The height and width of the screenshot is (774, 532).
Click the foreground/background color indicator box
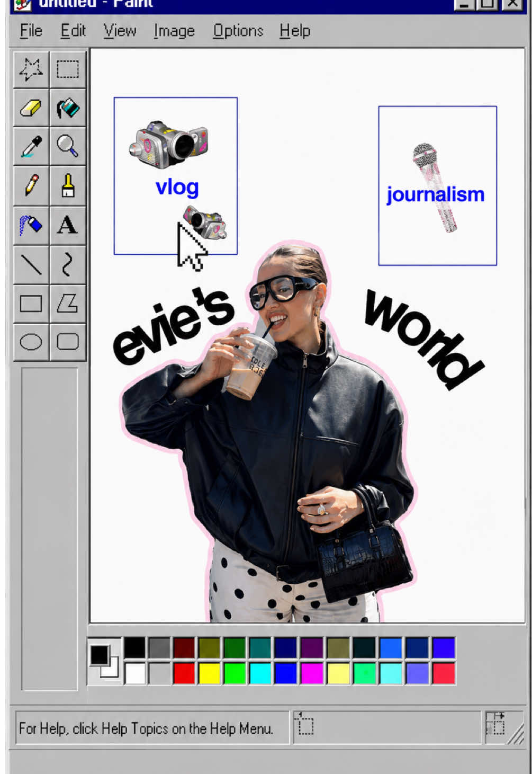(104, 661)
